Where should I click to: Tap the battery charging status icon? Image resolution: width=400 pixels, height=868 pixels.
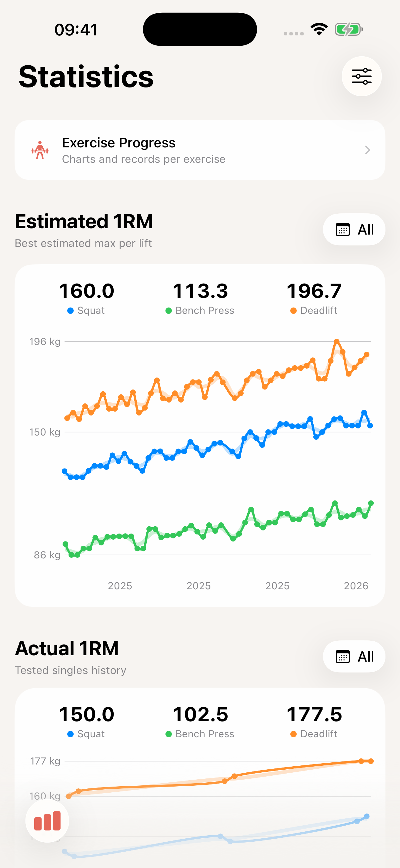click(349, 29)
